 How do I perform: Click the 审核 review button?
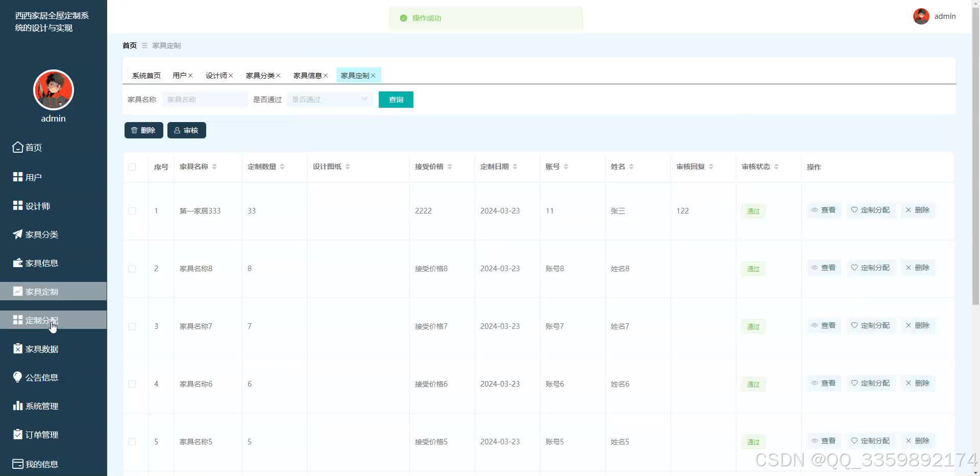(x=187, y=130)
